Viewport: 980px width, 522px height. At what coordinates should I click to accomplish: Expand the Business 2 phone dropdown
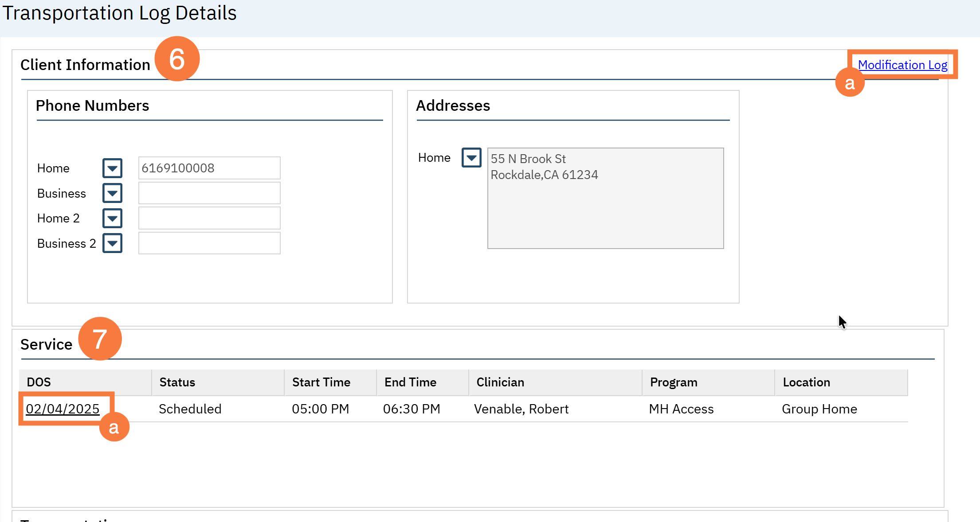point(112,243)
